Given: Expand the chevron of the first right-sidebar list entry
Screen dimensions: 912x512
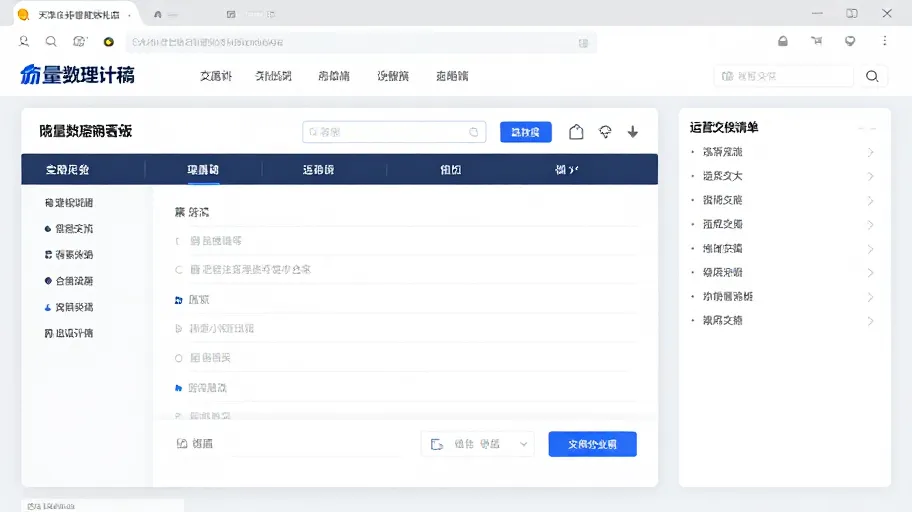Looking at the screenshot, I should tap(870, 152).
